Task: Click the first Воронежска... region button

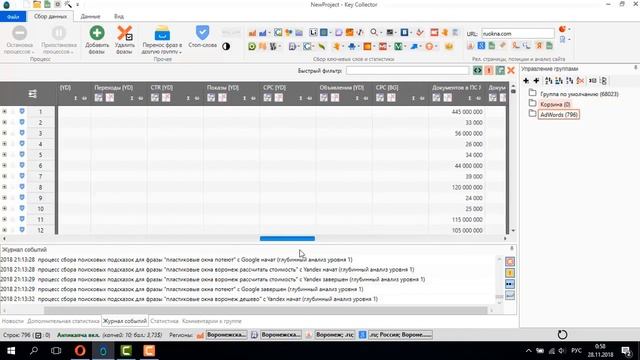Action: [227, 335]
